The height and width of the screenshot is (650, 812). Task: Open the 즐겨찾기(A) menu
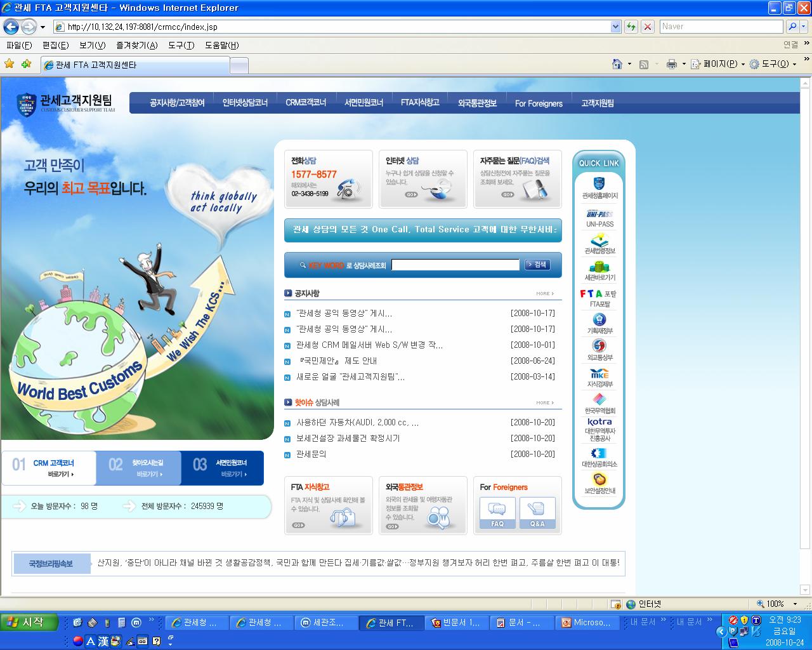(137, 45)
